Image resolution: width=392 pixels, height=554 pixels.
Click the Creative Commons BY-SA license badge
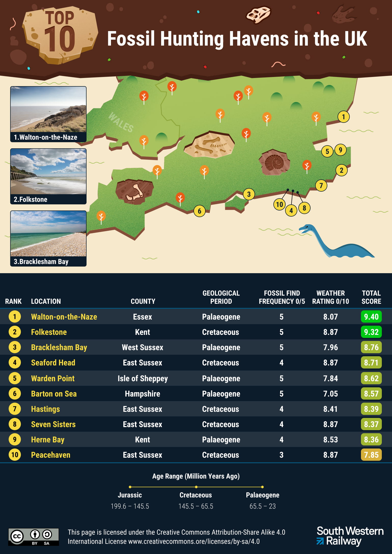(x=34, y=537)
